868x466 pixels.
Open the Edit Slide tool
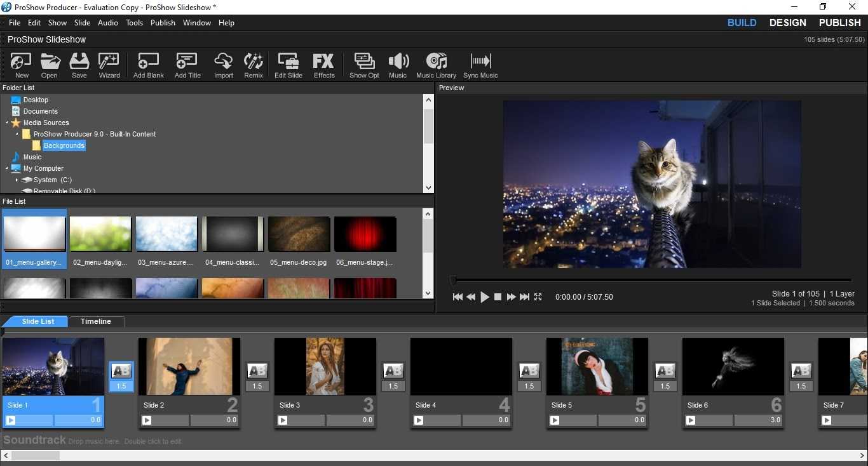(288, 65)
